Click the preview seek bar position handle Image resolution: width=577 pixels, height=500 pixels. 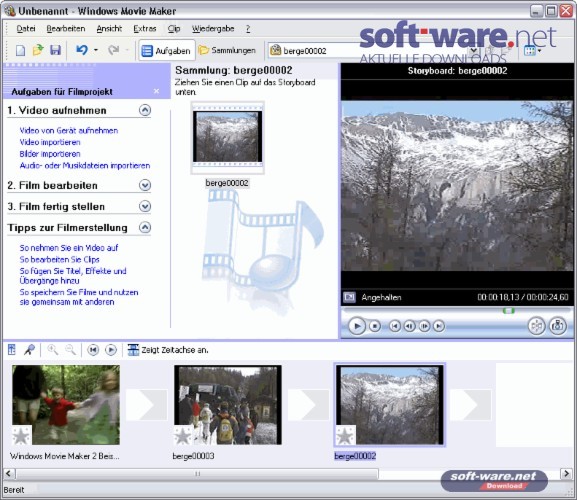[x=509, y=311]
